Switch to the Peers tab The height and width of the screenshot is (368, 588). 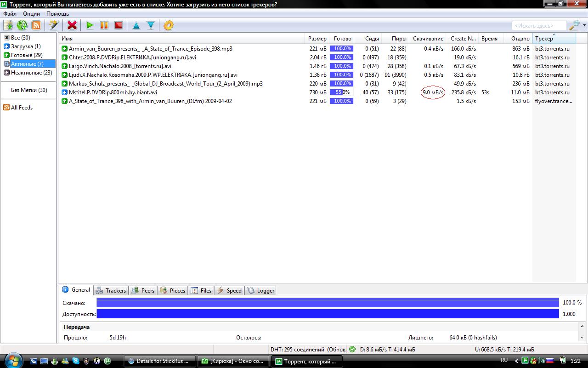click(x=143, y=291)
